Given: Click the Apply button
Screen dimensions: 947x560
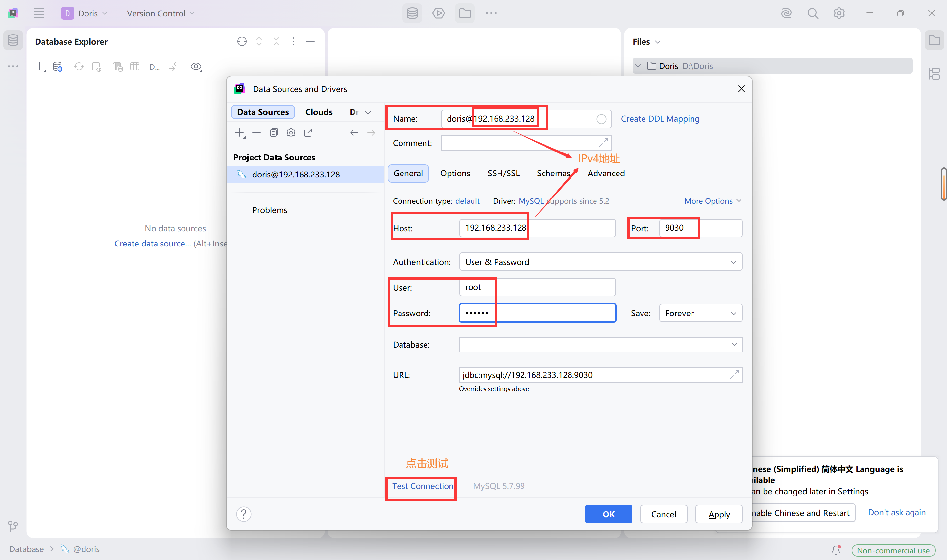Looking at the screenshot, I should tap(719, 514).
